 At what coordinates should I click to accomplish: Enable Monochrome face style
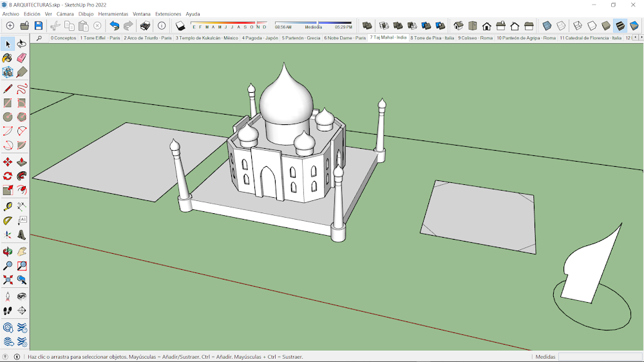pos(634,26)
